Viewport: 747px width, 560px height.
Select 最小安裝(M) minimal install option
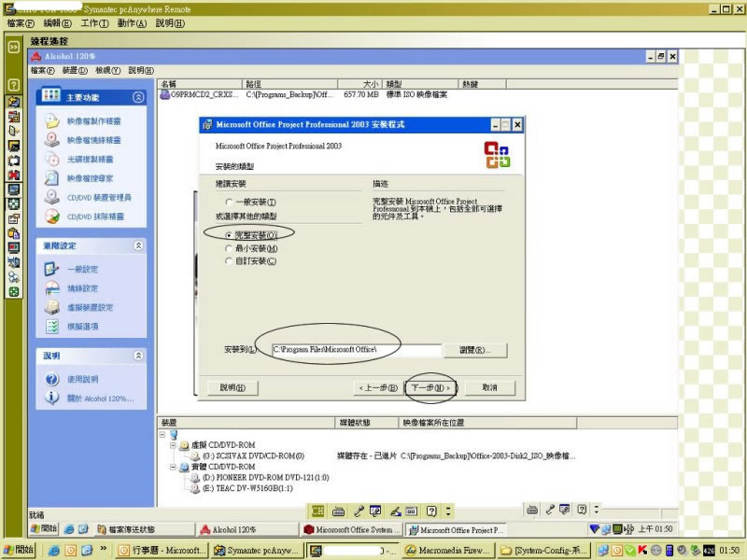pyautogui.click(x=229, y=248)
